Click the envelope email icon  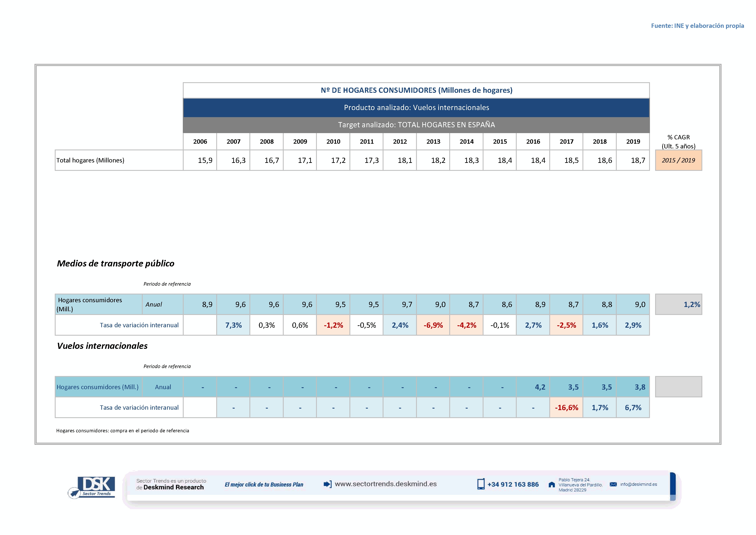click(613, 484)
